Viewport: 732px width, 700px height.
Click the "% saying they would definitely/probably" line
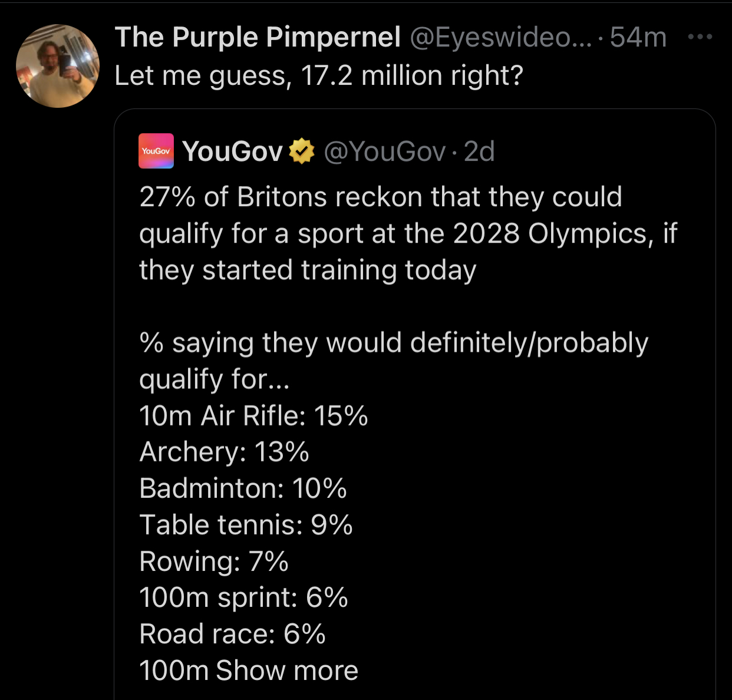394,343
